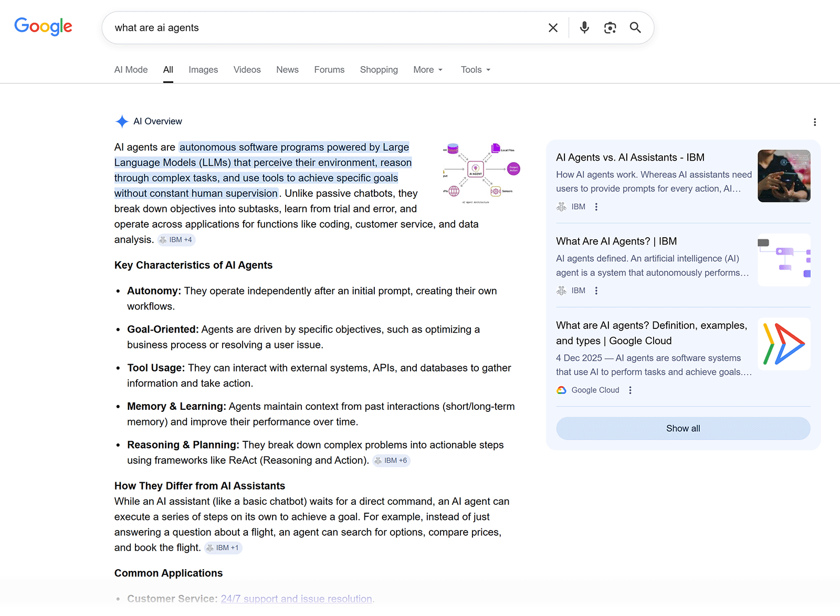Open the AI Mode tab
This screenshot has width=840, height=616.
click(x=131, y=69)
